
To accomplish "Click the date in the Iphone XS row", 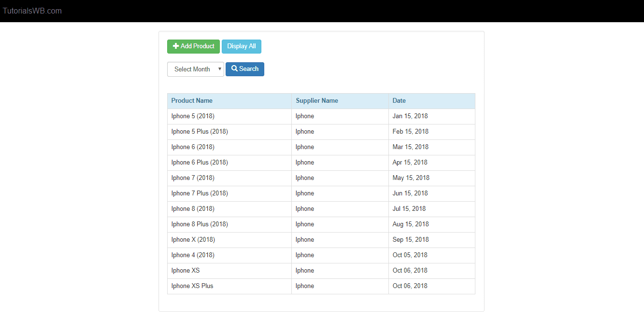I will click(x=432, y=271).
